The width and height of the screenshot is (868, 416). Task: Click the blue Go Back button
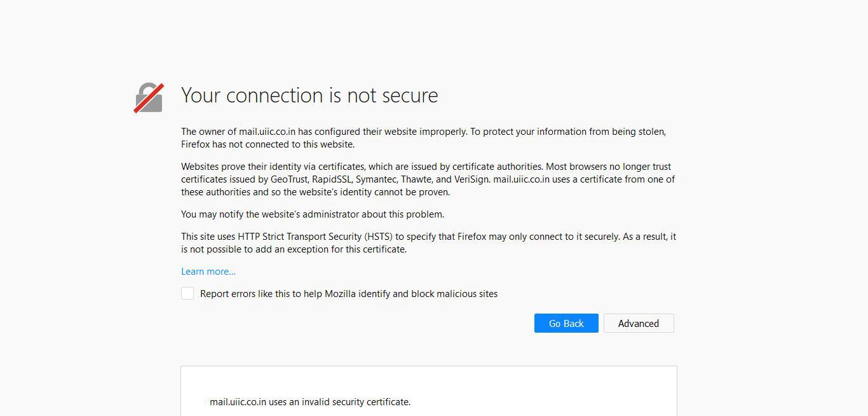565,323
